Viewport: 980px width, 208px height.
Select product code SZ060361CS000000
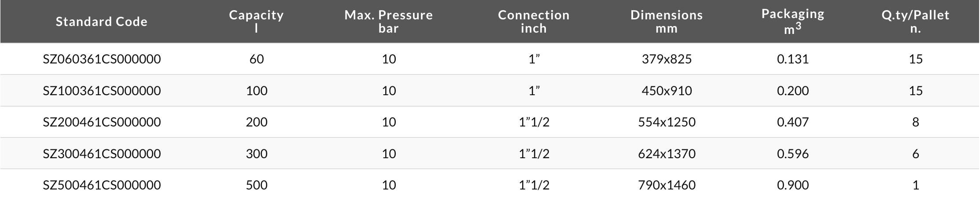102,59
